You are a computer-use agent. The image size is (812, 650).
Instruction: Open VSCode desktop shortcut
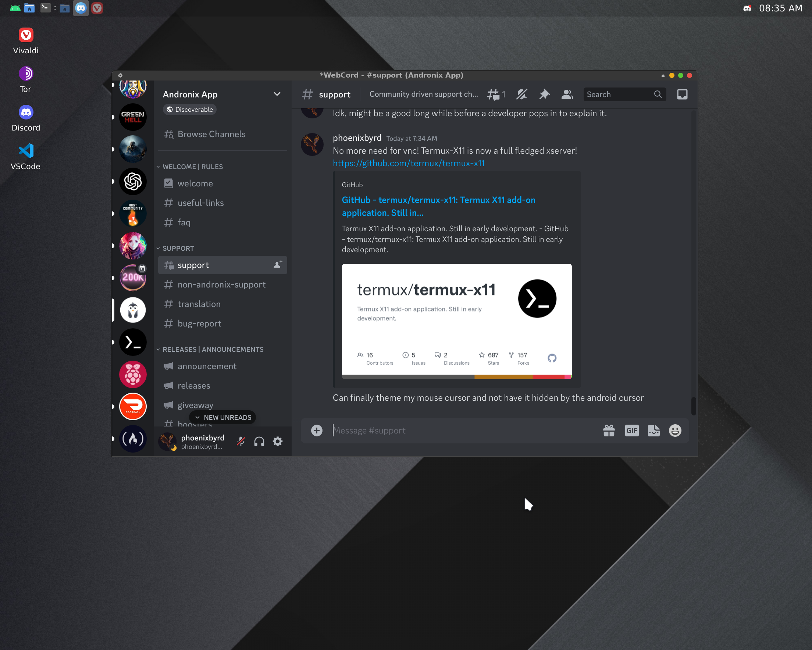click(26, 157)
